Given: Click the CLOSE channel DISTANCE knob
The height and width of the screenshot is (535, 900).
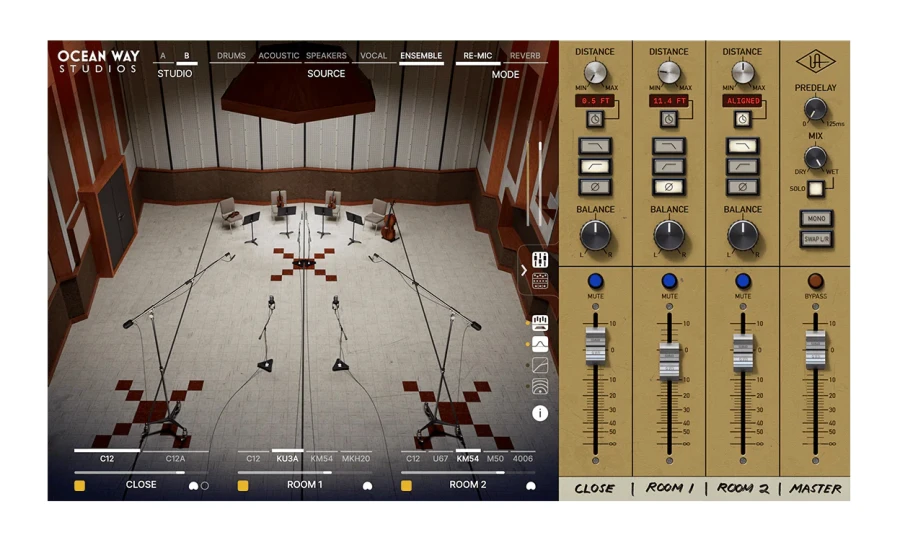Looking at the screenshot, I should click(595, 73).
